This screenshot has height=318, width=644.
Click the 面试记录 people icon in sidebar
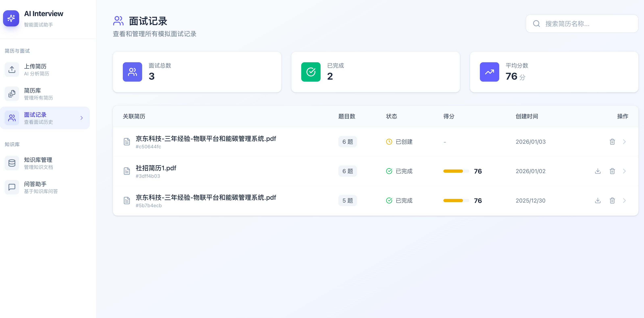pyautogui.click(x=12, y=117)
